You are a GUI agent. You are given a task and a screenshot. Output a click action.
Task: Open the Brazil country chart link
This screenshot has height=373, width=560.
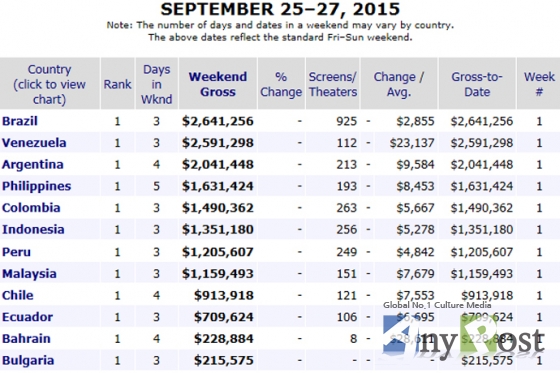click(x=20, y=121)
